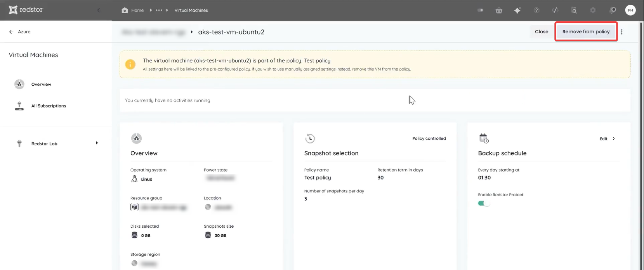Select Overview in the sidebar

(41, 84)
